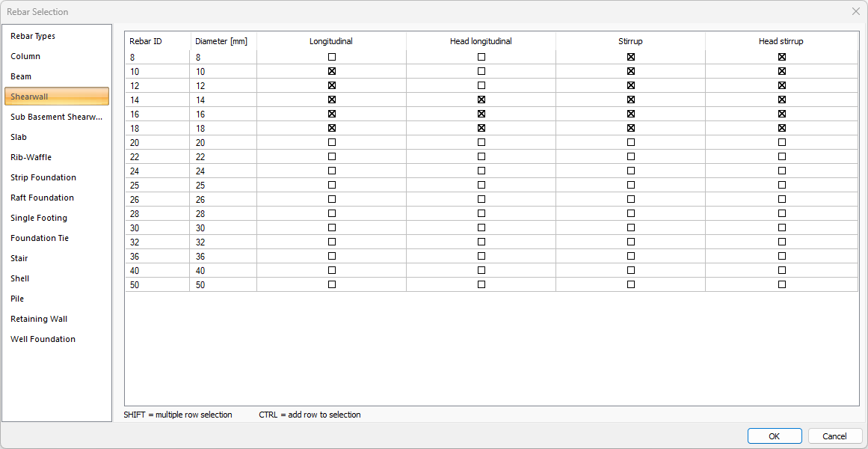Select Rebar Types in sidebar
This screenshot has width=868, height=449.
click(33, 36)
